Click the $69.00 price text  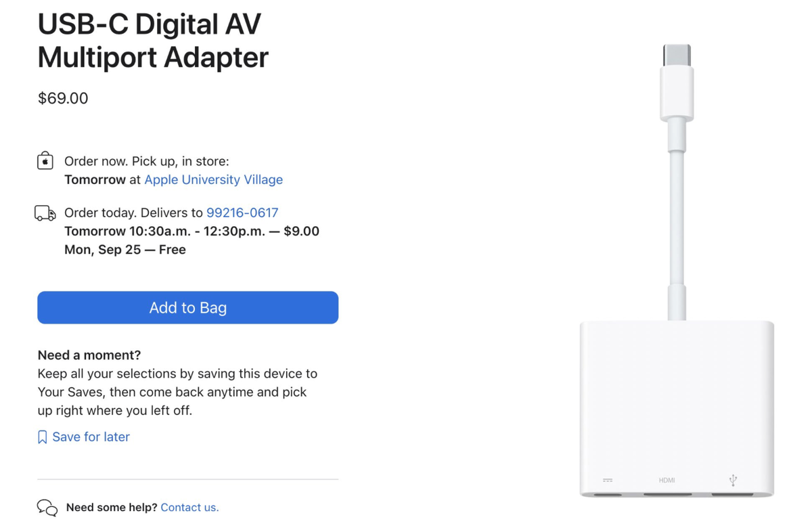pos(63,98)
